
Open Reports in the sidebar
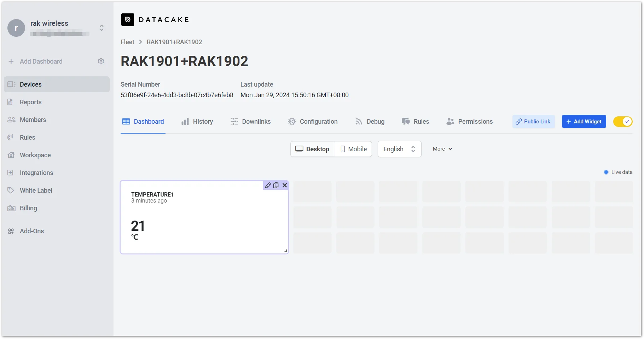click(57, 102)
